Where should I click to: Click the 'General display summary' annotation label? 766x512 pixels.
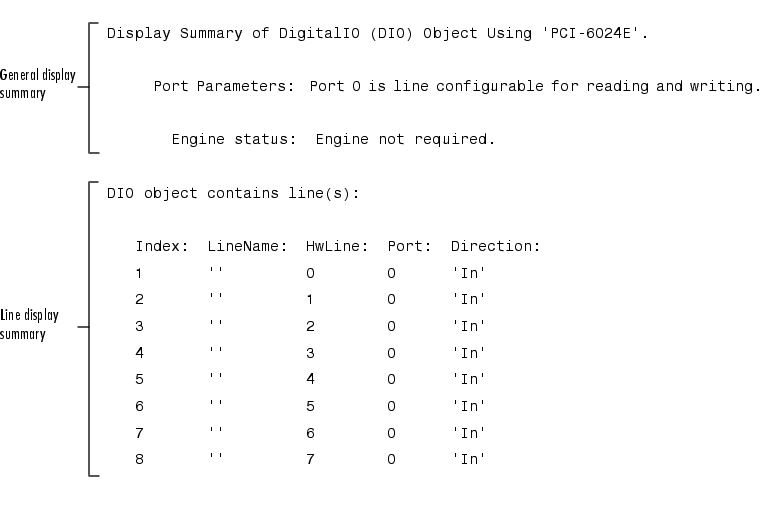click(x=38, y=84)
